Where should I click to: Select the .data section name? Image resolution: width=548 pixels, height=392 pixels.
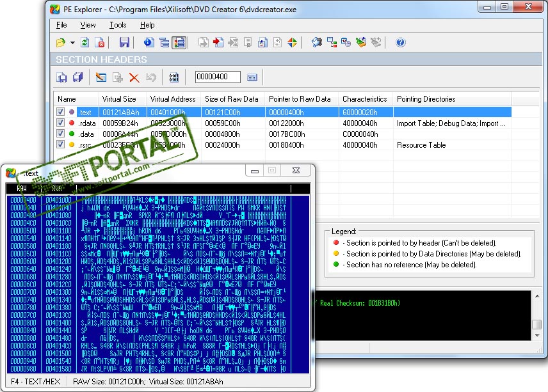coord(86,134)
